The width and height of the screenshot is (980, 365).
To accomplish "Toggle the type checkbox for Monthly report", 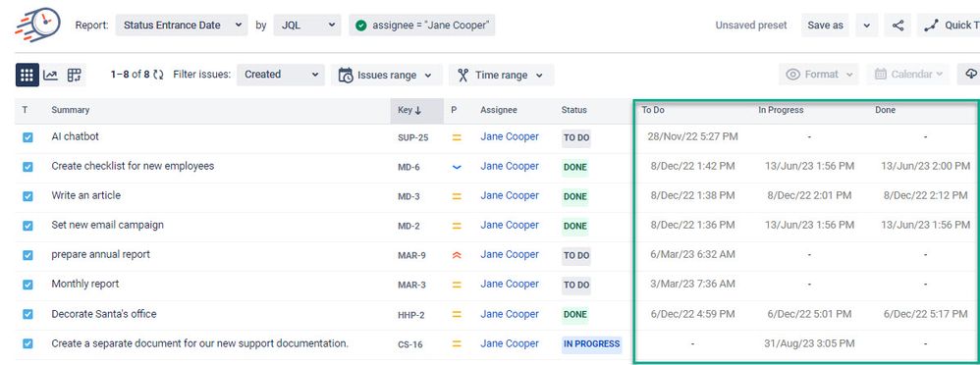I will (x=27, y=285).
